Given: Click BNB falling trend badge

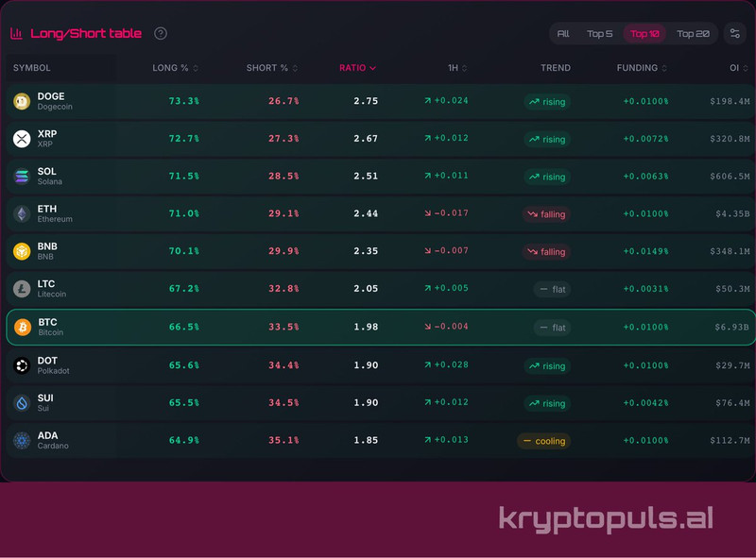Looking at the screenshot, I should (546, 252).
